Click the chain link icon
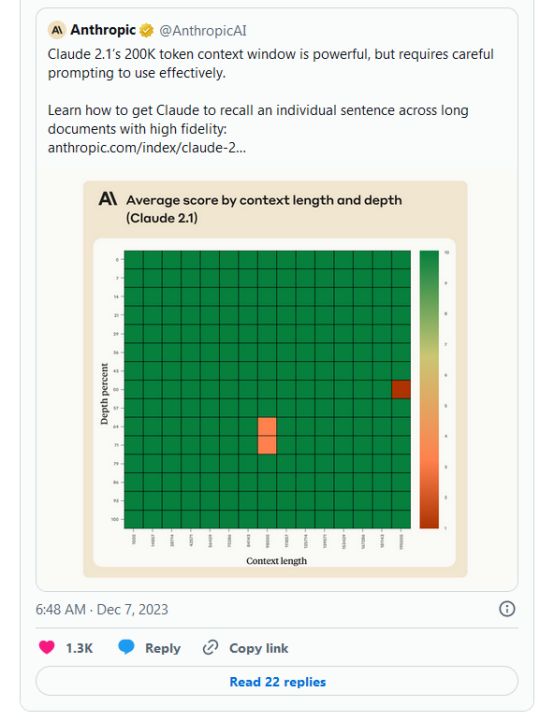 [x=210, y=647]
